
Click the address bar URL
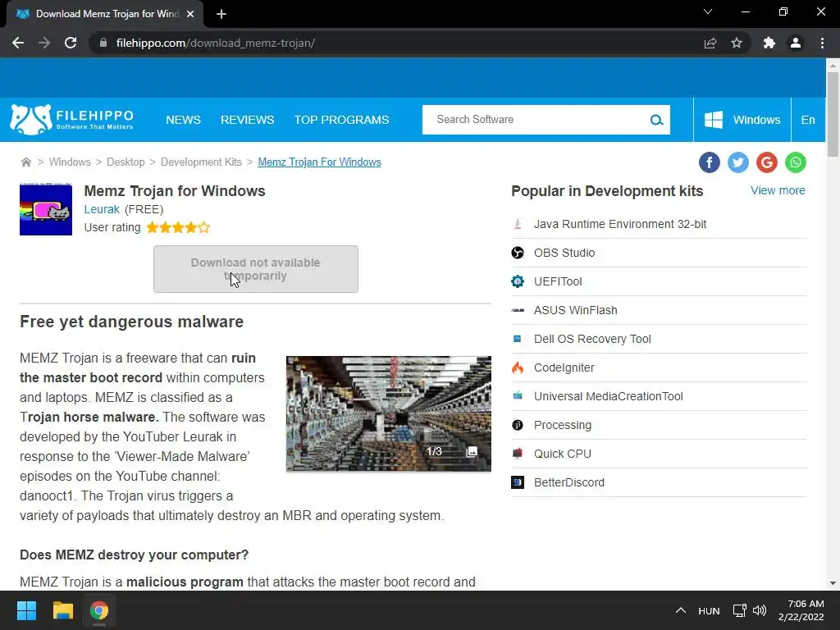pyautogui.click(x=216, y=43)
